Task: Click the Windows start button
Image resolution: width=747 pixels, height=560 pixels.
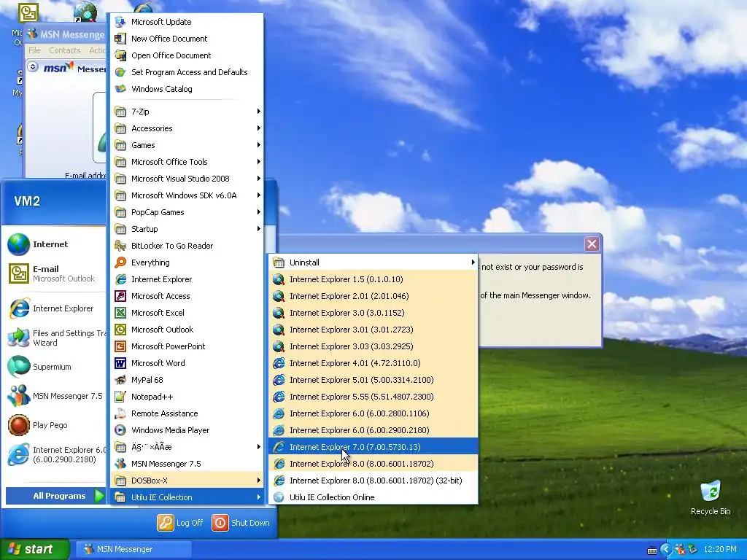Action: [34, 549]
